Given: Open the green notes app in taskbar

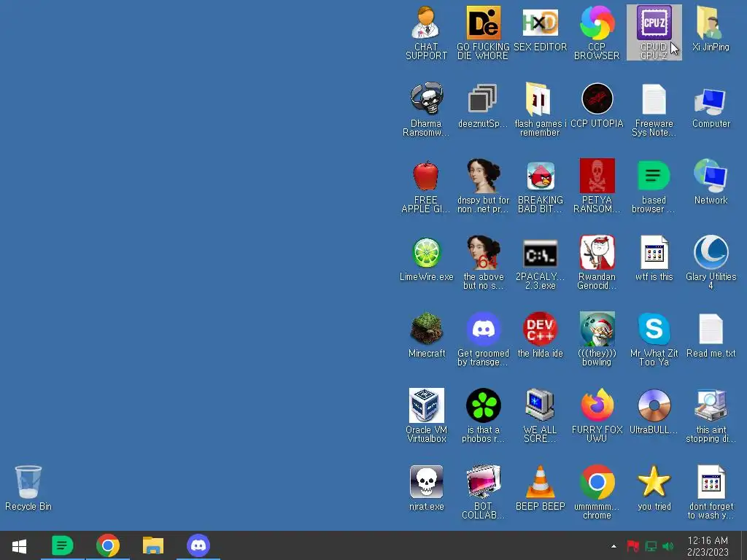Looking at the screenshot, I should pyautogui.click(x=63, y=545).
